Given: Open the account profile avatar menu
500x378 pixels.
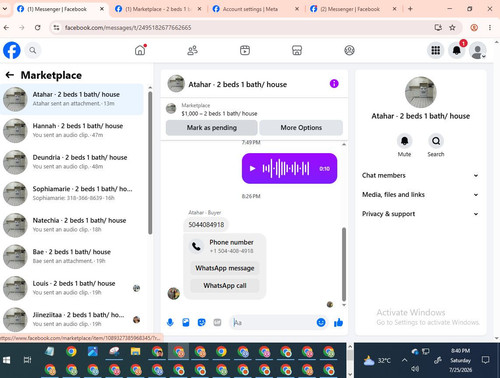Looking at the screenshot, I should 477,50.
